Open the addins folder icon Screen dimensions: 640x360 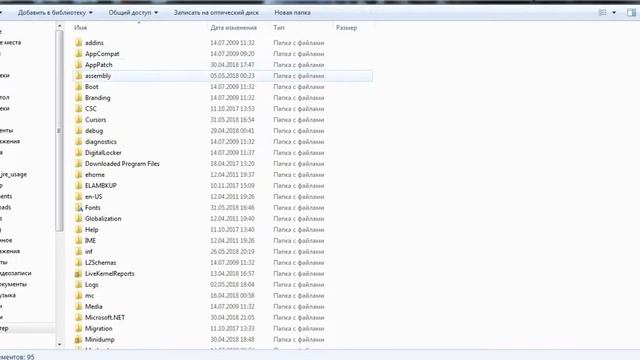[x=78, y=42]
